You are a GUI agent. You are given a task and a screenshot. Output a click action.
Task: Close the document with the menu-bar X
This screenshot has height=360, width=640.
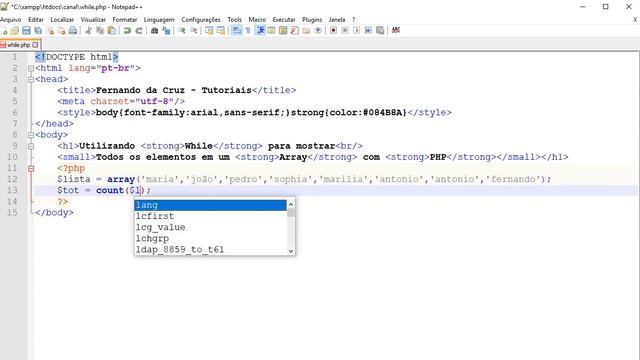click(635, 20)
